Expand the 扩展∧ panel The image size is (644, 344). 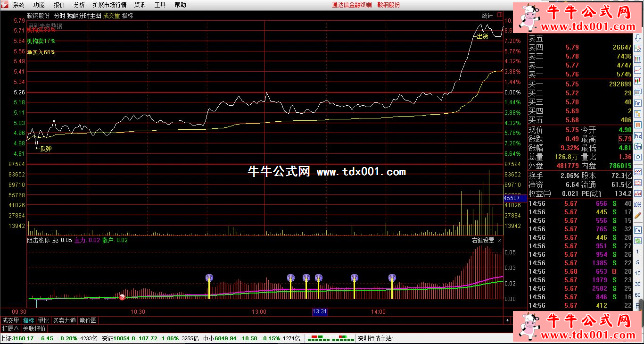tap(10, 328)
